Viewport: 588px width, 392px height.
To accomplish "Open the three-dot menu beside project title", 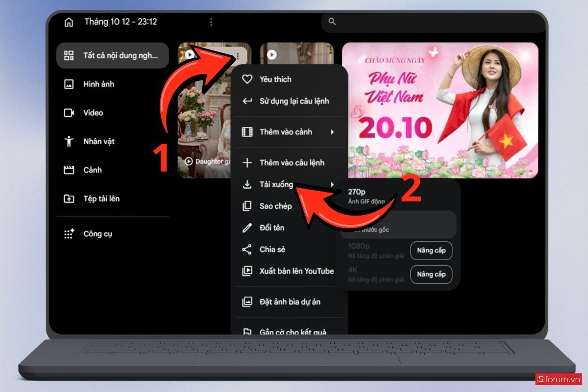I will tap(211, 22).
